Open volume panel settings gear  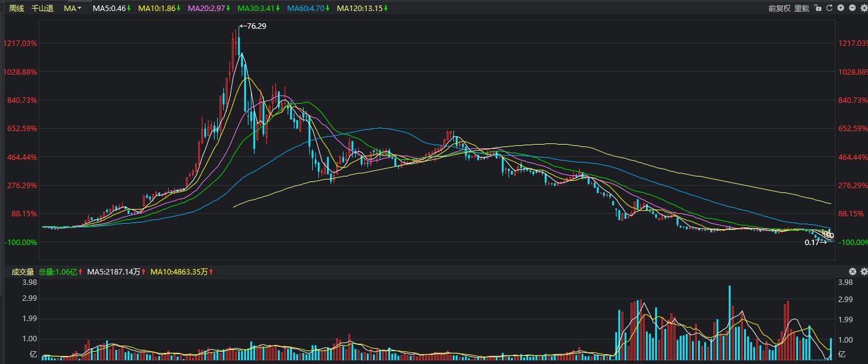click(x=863, y=271)
